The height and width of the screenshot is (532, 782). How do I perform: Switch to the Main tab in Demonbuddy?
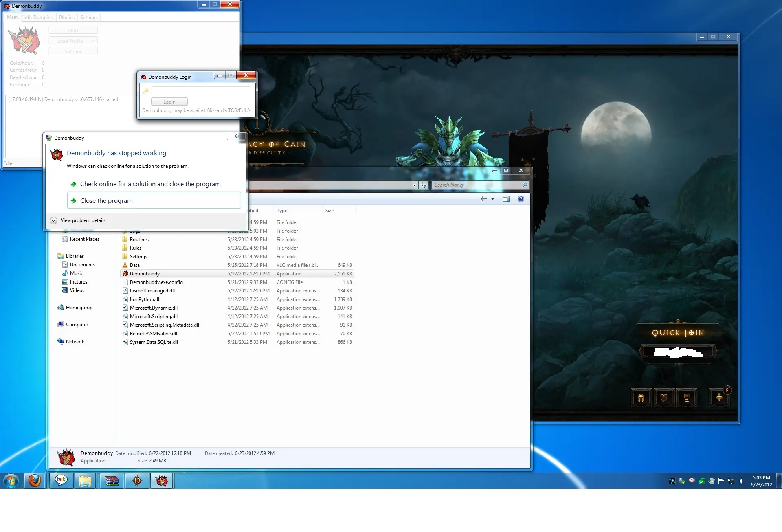(x=12, y=17)
